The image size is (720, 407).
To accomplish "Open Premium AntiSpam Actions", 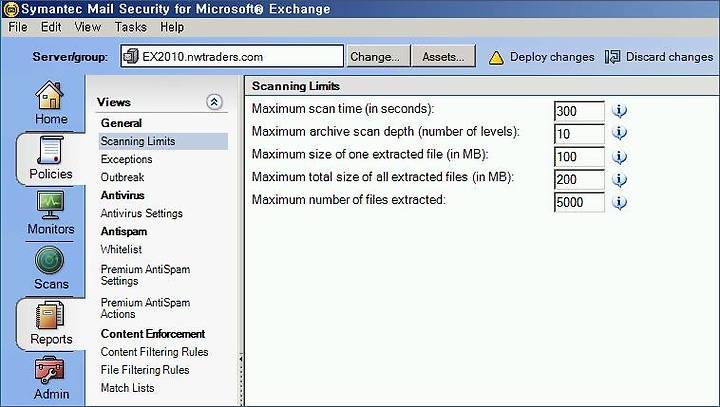I will click(x=145, y=308).
